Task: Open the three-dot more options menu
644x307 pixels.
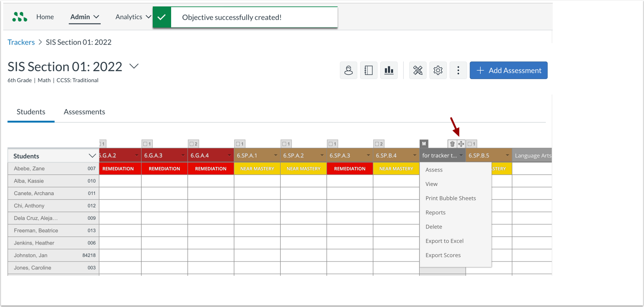Action: 458,70
